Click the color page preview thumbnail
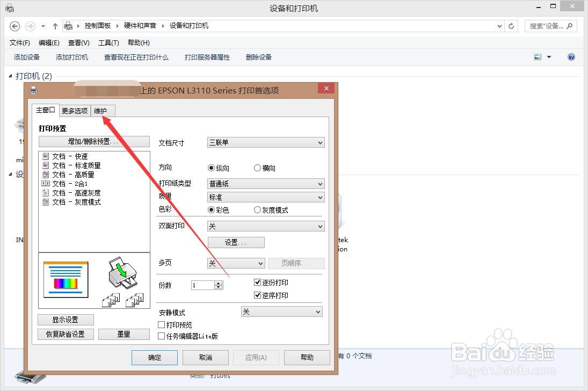 [x=66, y=279]
